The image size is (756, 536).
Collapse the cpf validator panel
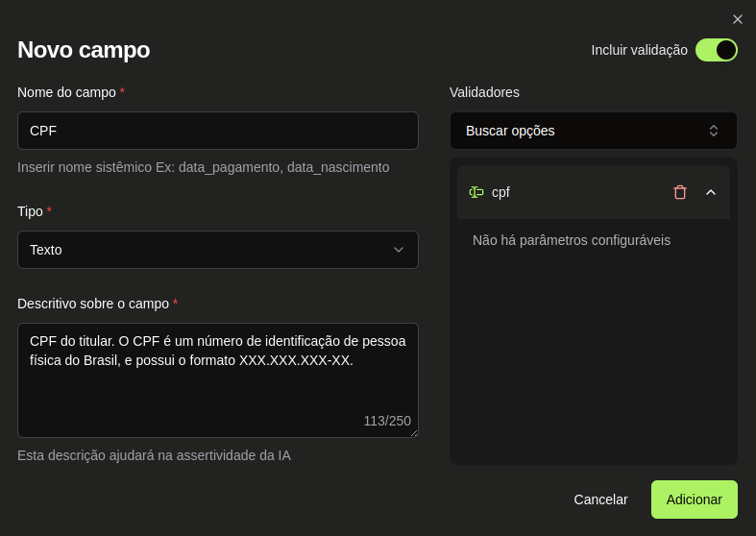point(711,192)
